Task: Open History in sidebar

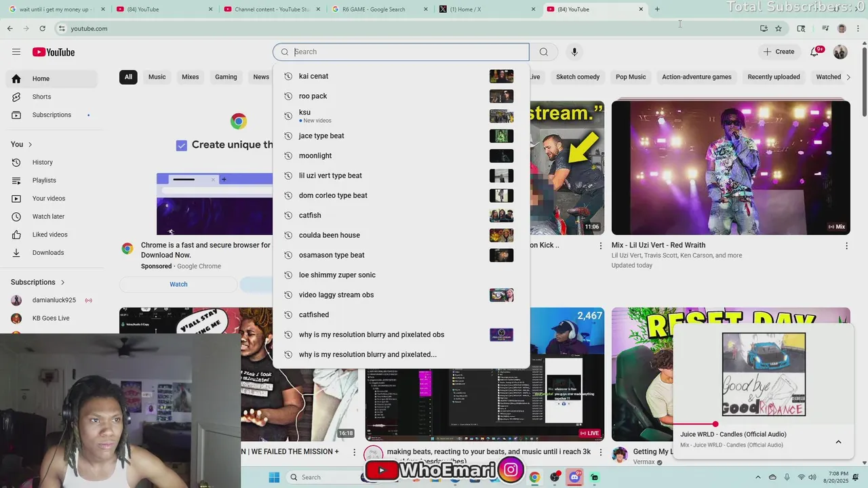Action: [52, 162]
